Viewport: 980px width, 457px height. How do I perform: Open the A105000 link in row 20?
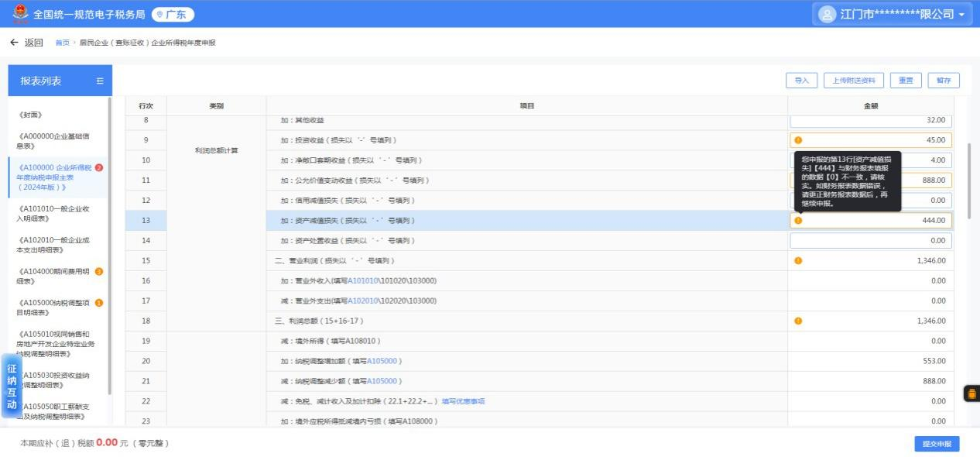(x=384, y=361)
